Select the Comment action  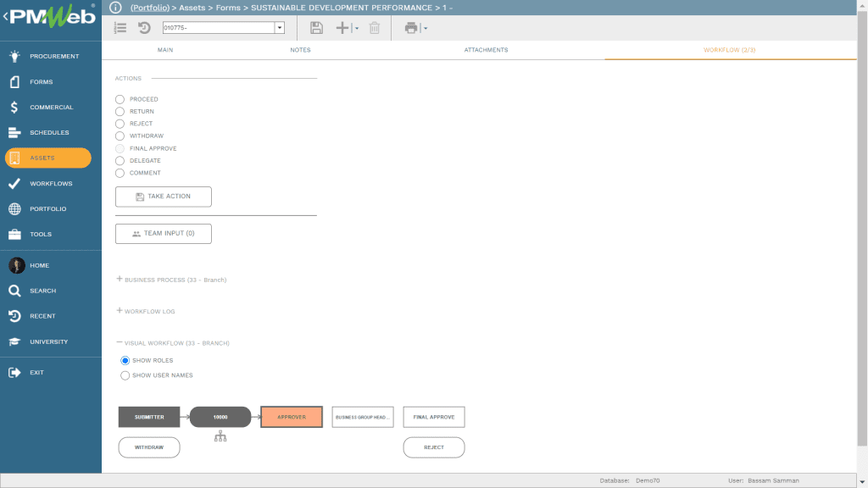coord(120,173)
